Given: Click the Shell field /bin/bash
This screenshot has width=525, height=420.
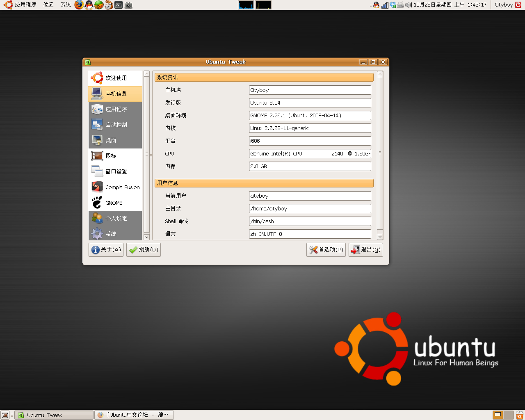Looking at the screenshot, I should point(310,221).
